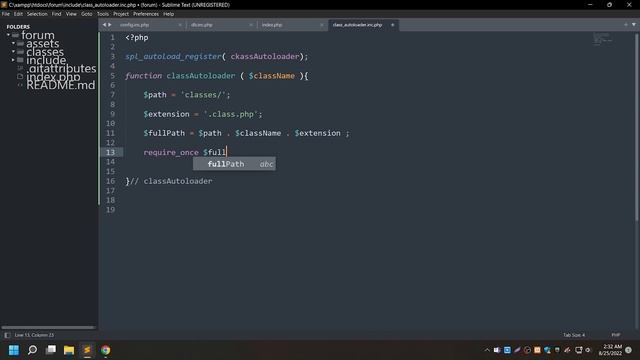Go to next tab with right arrow

[x=110, y=25]
